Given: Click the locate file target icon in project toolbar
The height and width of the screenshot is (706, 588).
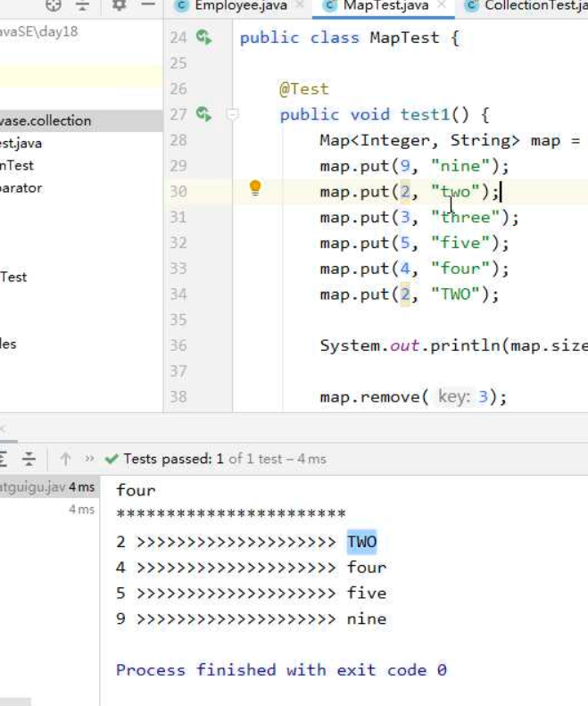Looking at the screenshot, I should [54, 5].
